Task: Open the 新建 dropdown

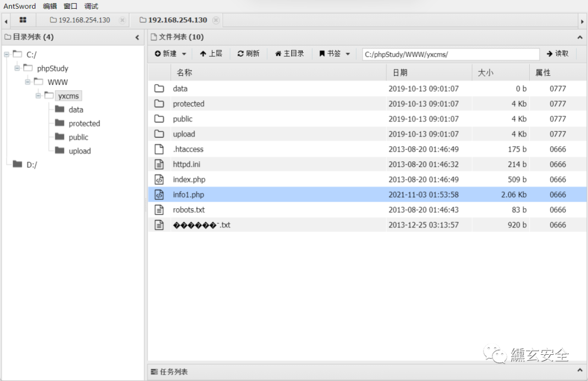Action: click(x=170, y=53)
